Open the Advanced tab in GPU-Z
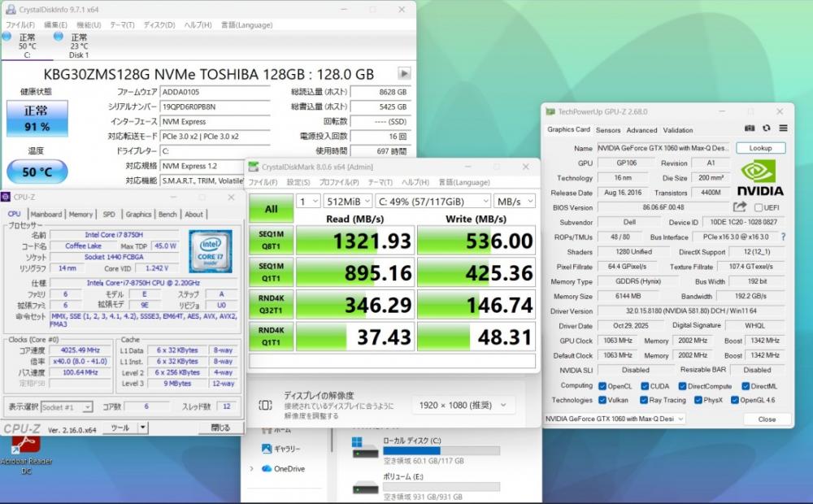The image size is (813, 504). coord(641,130)
